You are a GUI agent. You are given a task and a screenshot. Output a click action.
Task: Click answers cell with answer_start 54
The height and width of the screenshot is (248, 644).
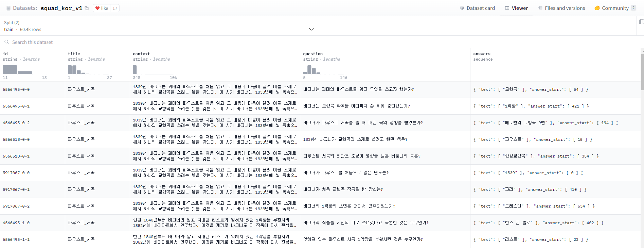pos(555,89)
